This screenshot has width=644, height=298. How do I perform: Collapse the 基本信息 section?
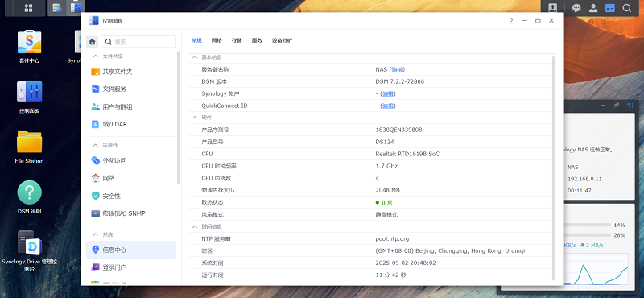[x=195, y=57]
